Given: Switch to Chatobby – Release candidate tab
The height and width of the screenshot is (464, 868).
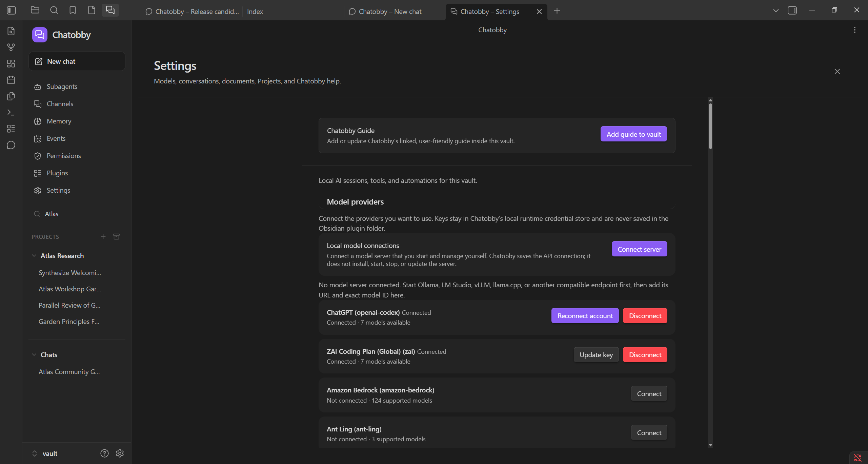Looking at the screenshot, I should tap(192, 12).
